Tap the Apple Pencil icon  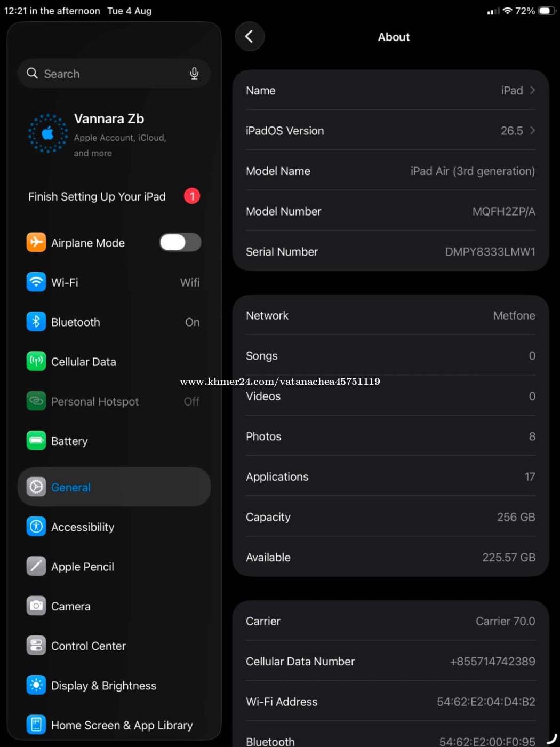tap(36, 566)
